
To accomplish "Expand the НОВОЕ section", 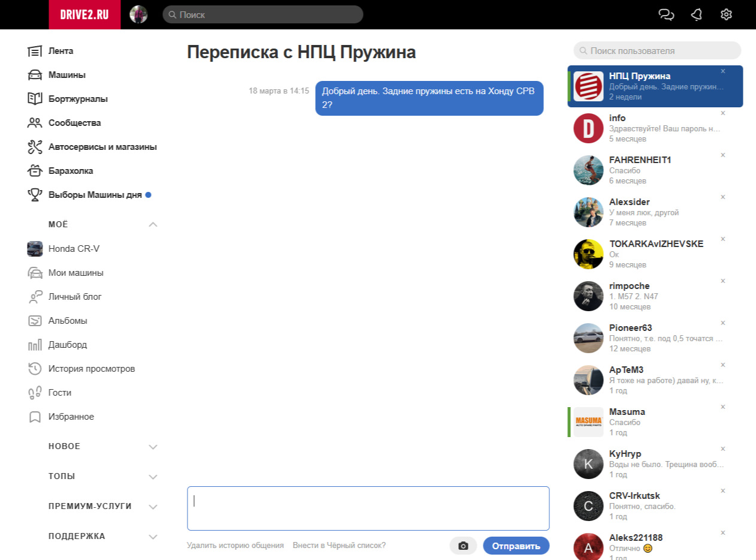I will 153,447.
